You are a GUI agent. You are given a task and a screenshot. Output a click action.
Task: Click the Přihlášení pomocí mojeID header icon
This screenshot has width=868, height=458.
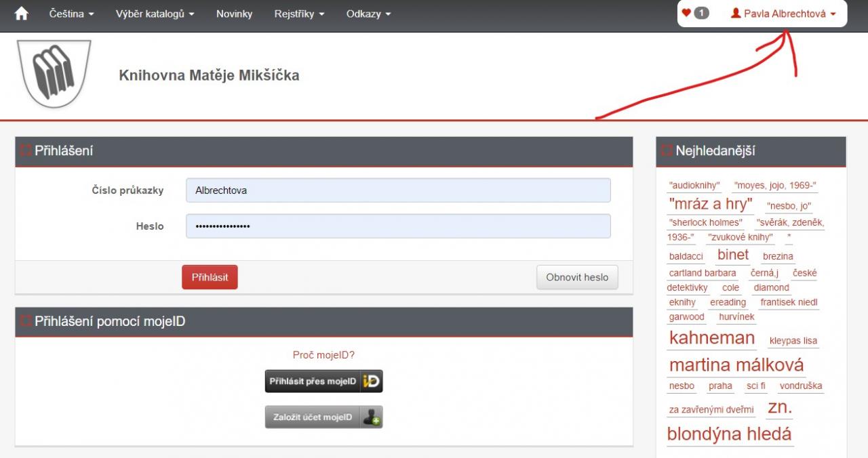pos(26,322)
